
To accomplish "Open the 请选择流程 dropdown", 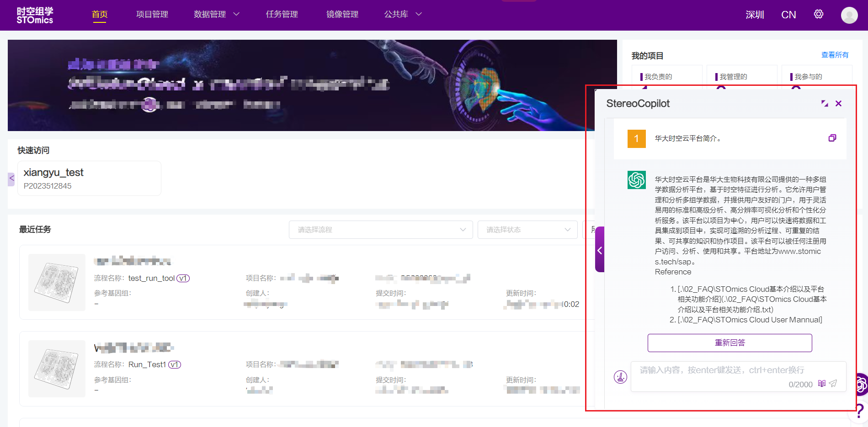I will point(381,230).
